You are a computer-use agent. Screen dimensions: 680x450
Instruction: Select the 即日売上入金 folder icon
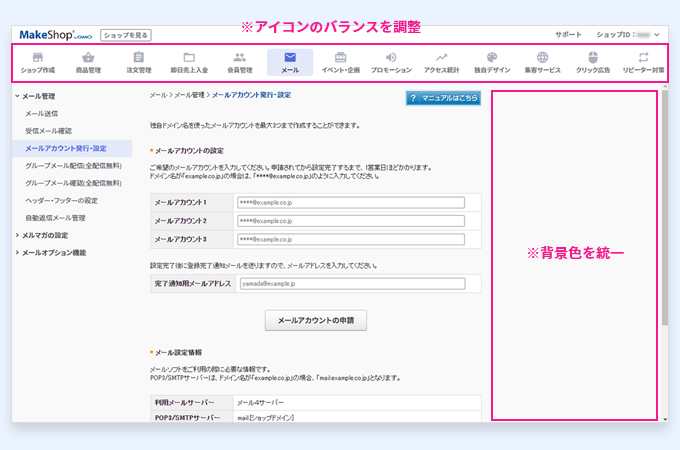pyautogui.click(x=189, y=58)
